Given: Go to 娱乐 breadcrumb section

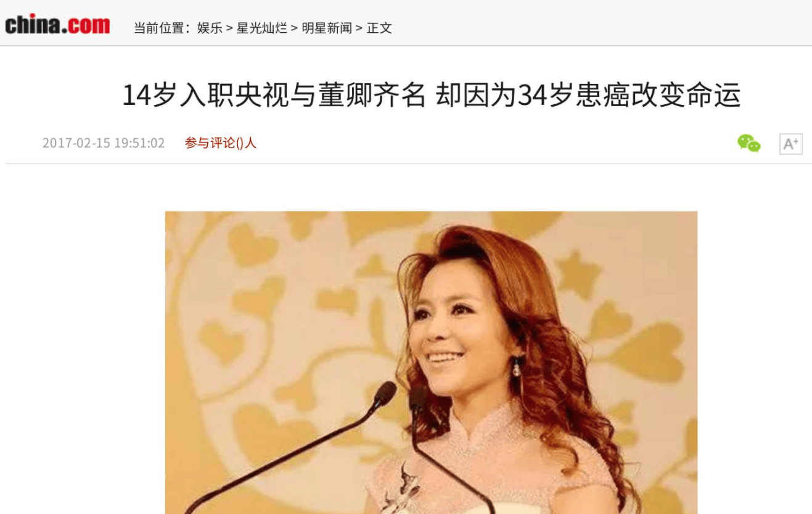Looking at the screenshot, I should (x=210, y=28).
